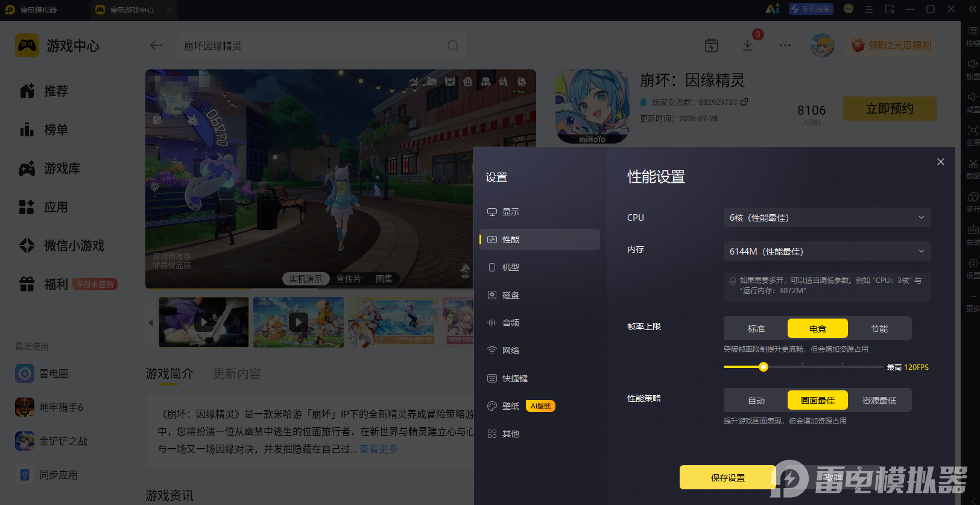Viewport: 980px width, 505px height.
Task: Click 手机控制 in title bar
Action: [x=811, y=9]
